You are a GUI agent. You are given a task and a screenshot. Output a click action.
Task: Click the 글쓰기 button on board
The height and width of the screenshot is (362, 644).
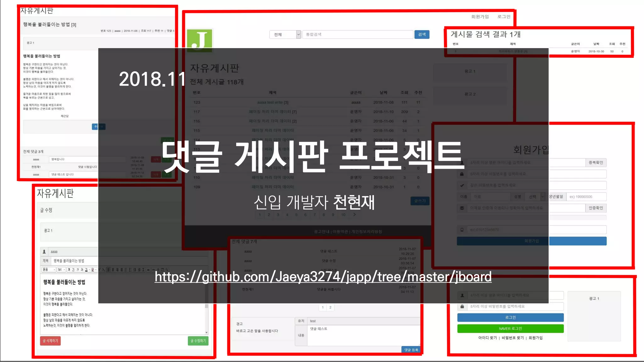click(x=420, y=201)
